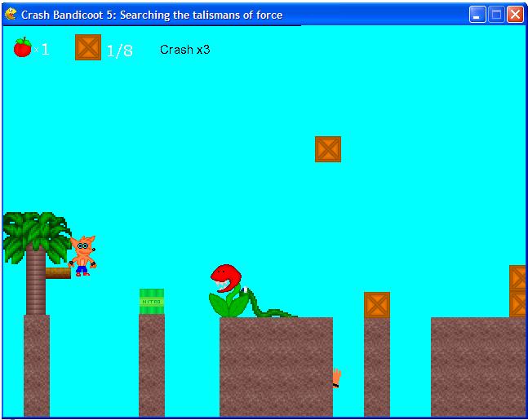
Task: Click the green Nitro crate
Action: pyautogui.click(x=151, y=301)
